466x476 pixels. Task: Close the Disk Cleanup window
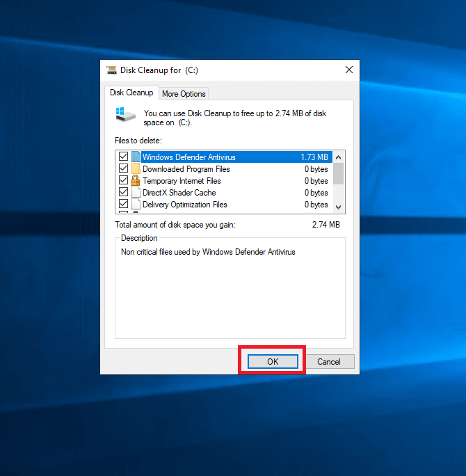click(349, 70)
